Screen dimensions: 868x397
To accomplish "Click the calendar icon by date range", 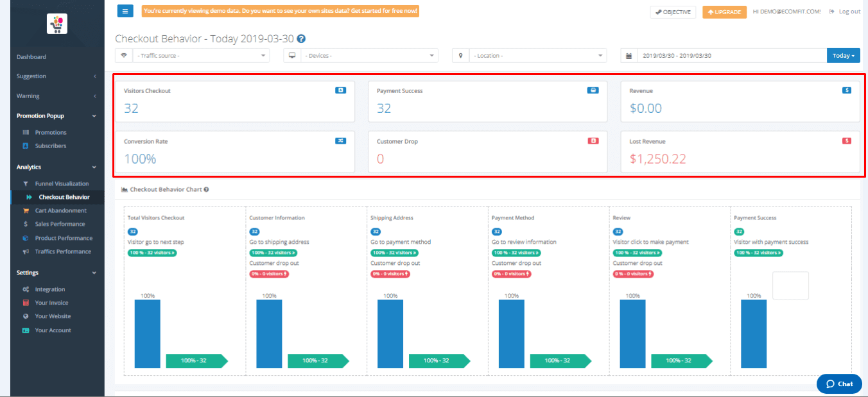I will pos(629,56).
